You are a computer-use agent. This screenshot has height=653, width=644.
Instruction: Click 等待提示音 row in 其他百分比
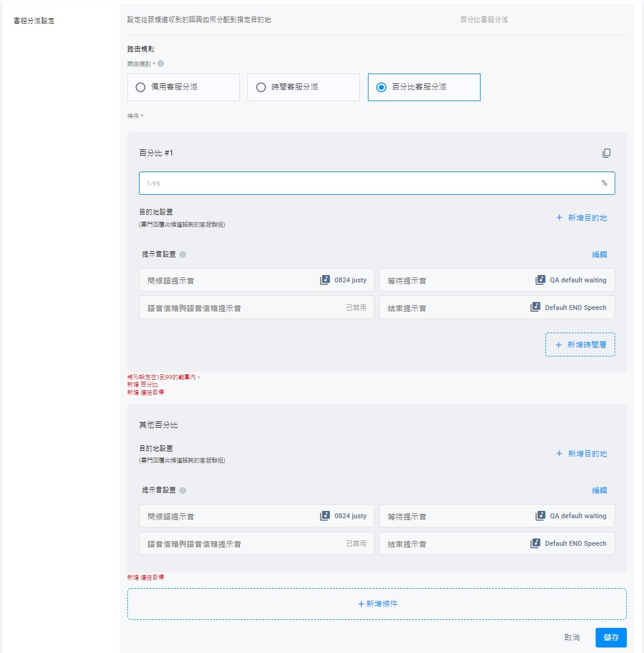(497, 516)
